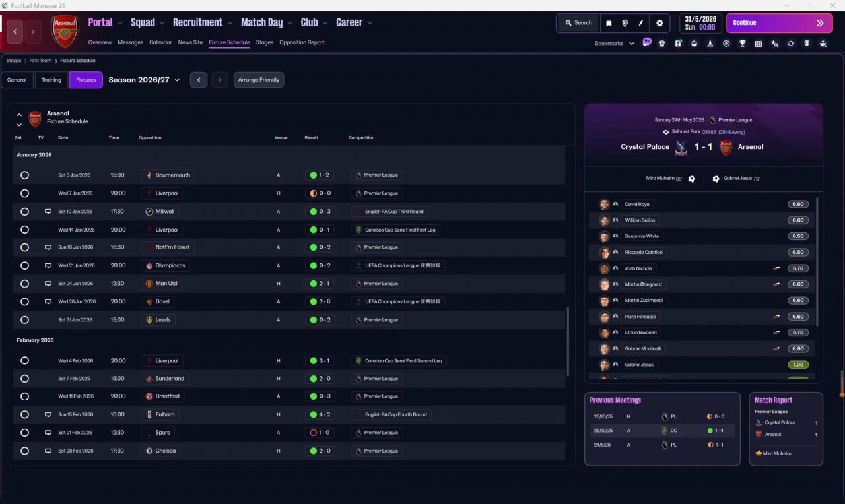Open the News Site tab

tap(190, 42)
